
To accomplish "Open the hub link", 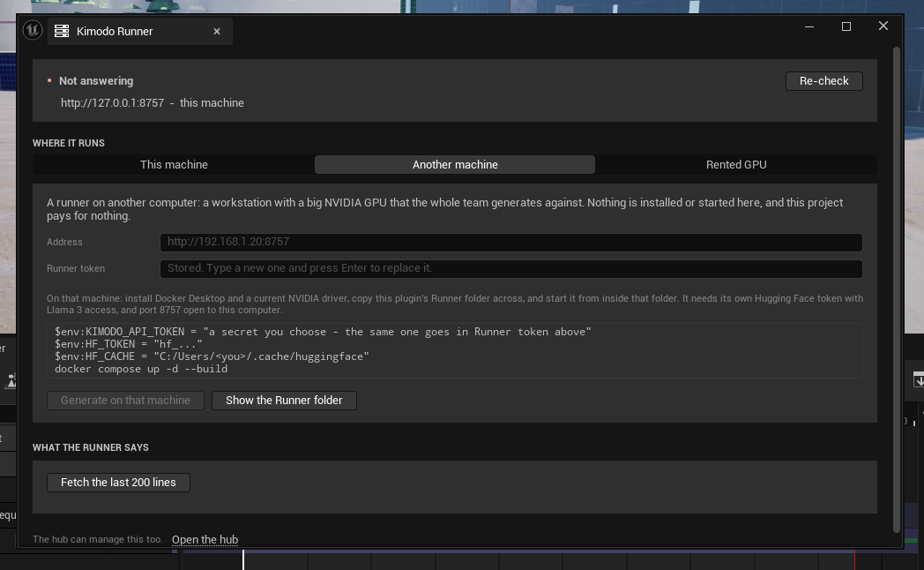I will 205,539.
